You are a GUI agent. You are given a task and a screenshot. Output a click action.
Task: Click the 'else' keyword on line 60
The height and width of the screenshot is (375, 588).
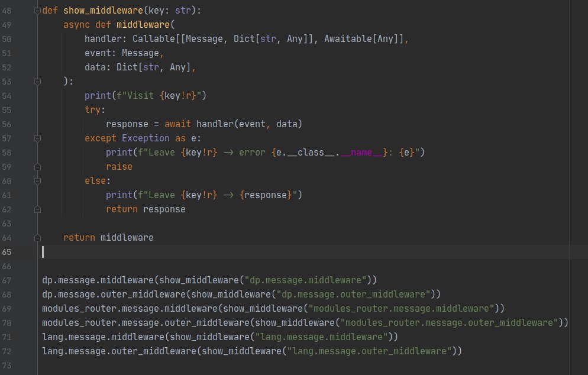95,181
